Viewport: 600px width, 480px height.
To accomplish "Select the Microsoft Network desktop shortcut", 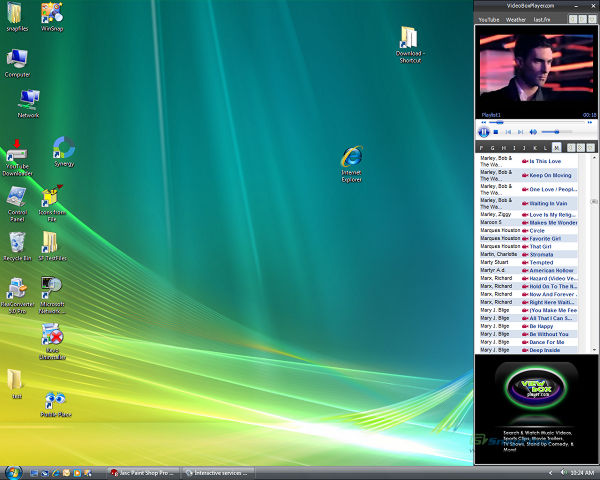I will [52, 296].
